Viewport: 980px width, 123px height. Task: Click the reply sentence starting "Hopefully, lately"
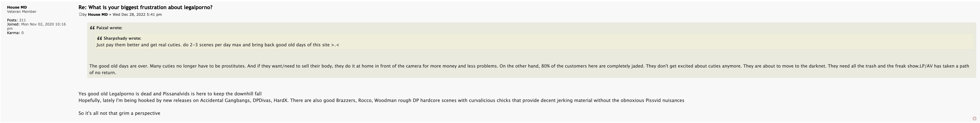point(380,101)
